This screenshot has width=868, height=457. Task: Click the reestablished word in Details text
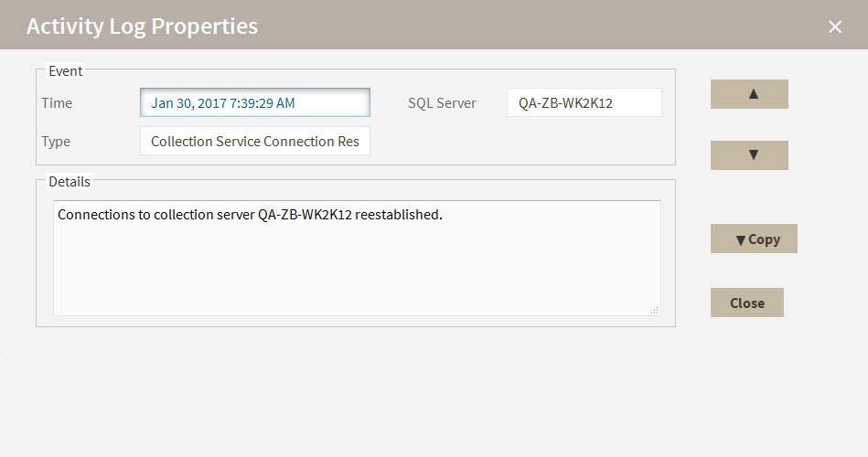coord(397,216)
